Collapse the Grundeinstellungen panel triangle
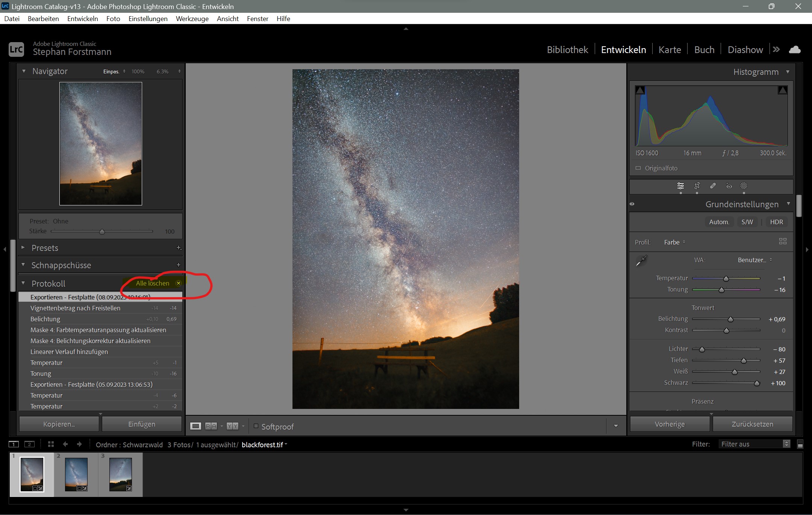This screenshot has width=812, height=515. pos(788,204)
